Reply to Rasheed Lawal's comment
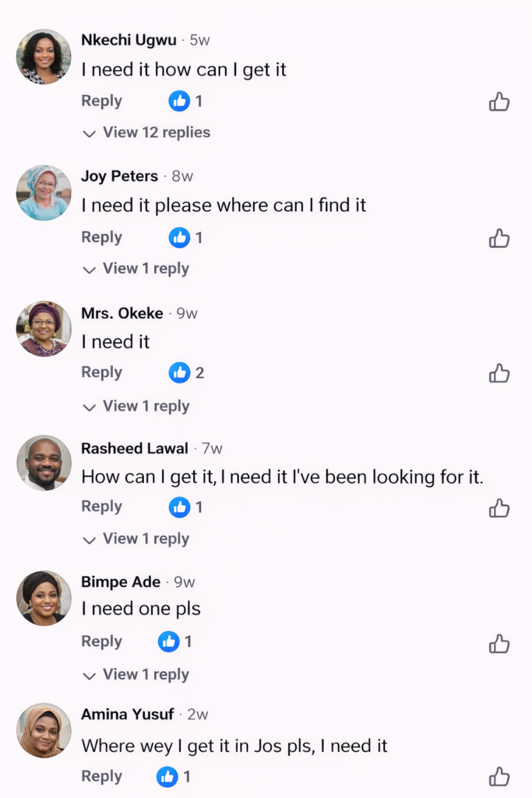This screenshot has width=532, height=798. (x=101, y=507)
